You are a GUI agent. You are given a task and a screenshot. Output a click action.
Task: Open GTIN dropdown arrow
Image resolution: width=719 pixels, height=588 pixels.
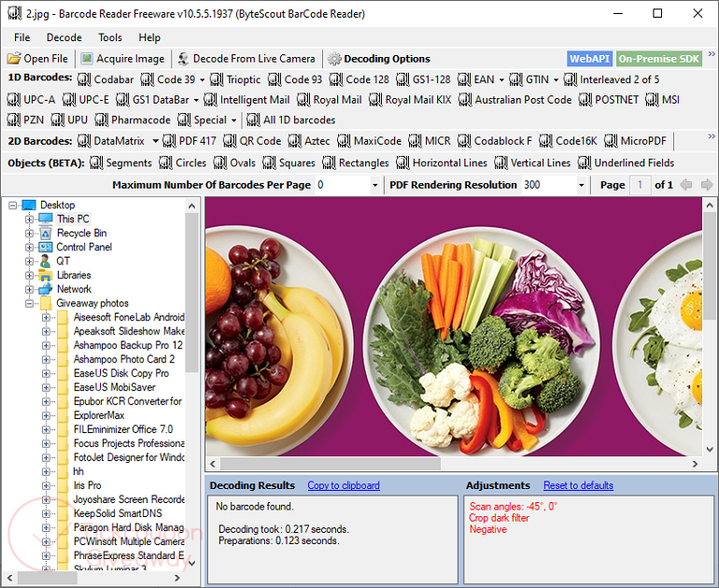556,79
